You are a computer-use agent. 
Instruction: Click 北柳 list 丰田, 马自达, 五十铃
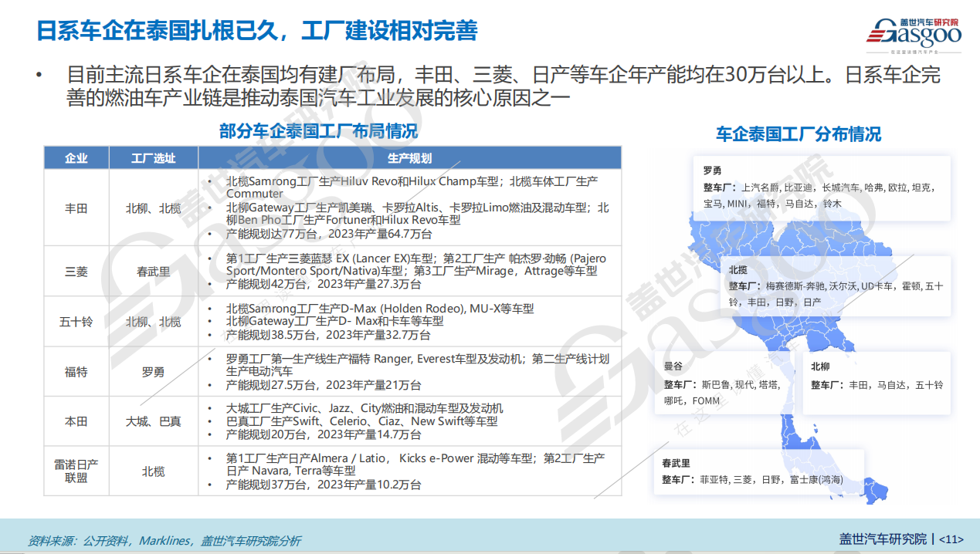(x=877, y=385)
